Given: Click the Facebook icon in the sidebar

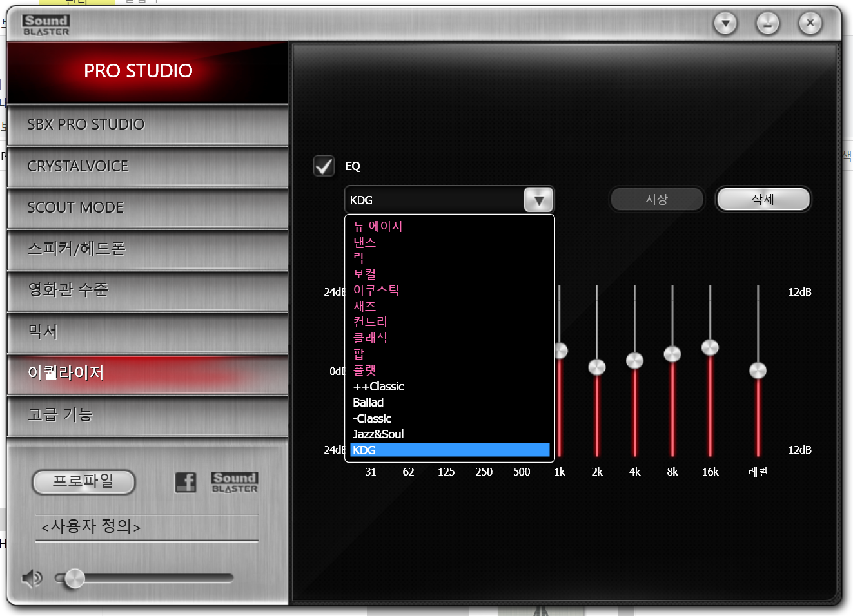Looking at the screenshot, I should coord(186,481).
